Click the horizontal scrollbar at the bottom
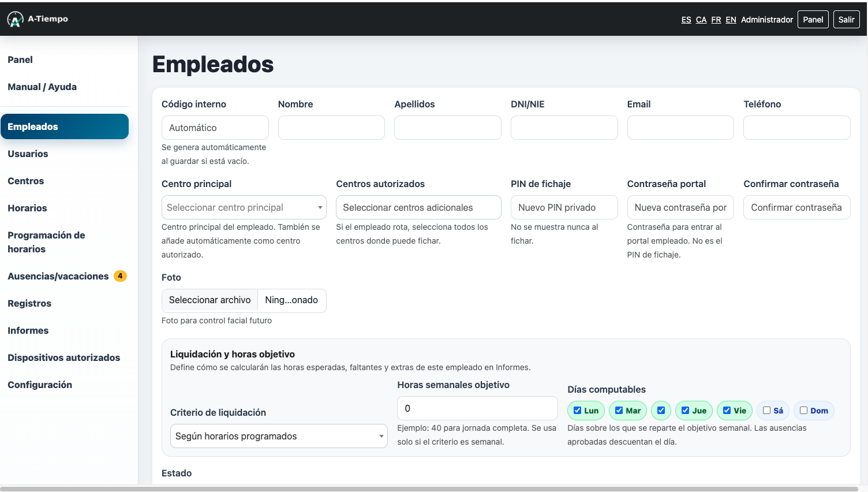The height and width of the screenshot is (492, 868). 429,489
